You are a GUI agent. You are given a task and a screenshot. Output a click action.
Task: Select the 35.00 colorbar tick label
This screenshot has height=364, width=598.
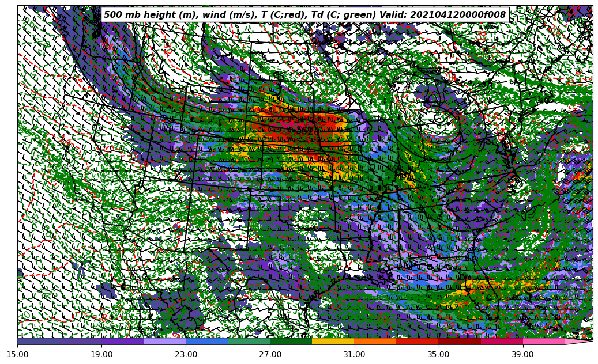[438, 354]
